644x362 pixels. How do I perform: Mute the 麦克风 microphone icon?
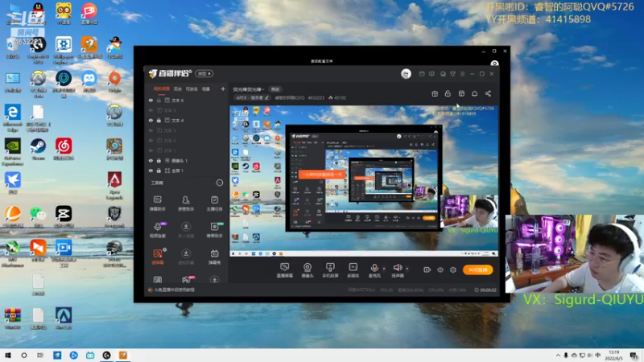[374, 268]
